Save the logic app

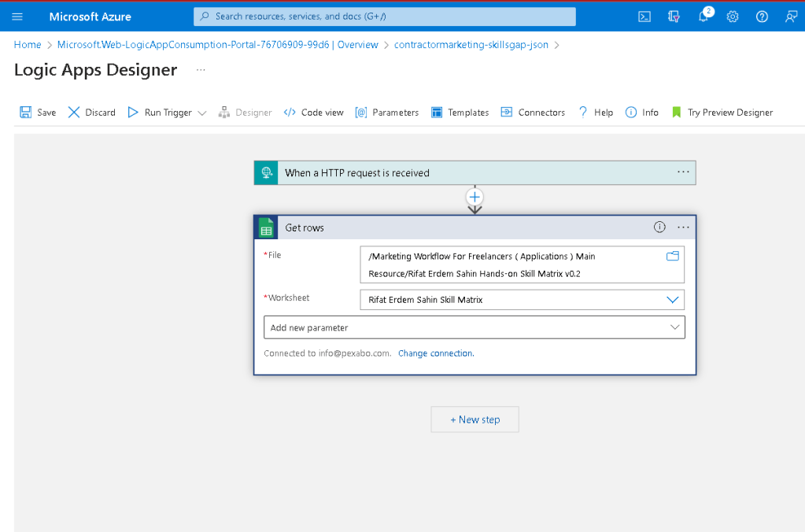tap(38, 113)
